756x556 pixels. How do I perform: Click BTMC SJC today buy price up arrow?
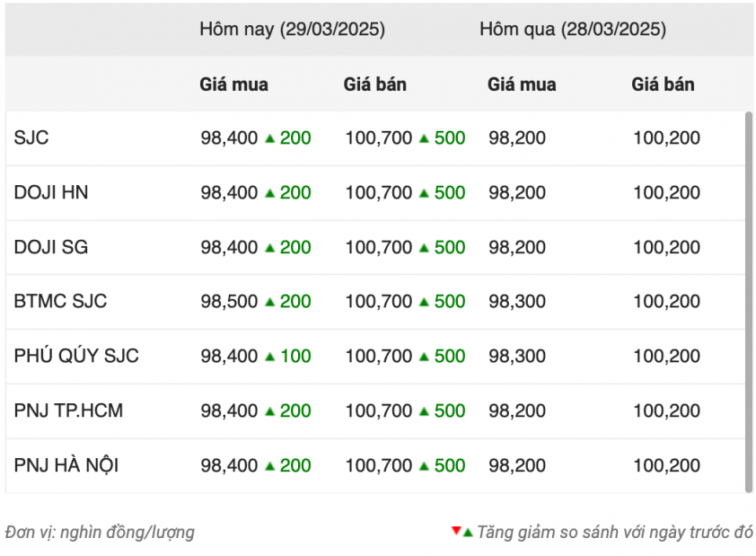(270, 303)
